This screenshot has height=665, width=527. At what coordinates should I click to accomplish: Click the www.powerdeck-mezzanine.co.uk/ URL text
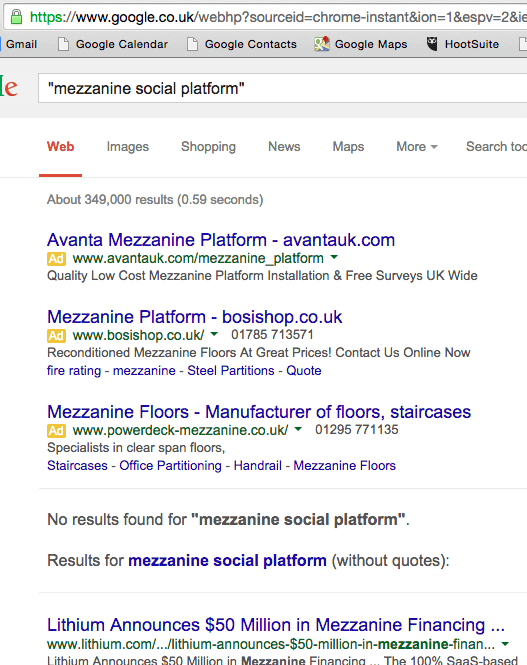(180, 430)
